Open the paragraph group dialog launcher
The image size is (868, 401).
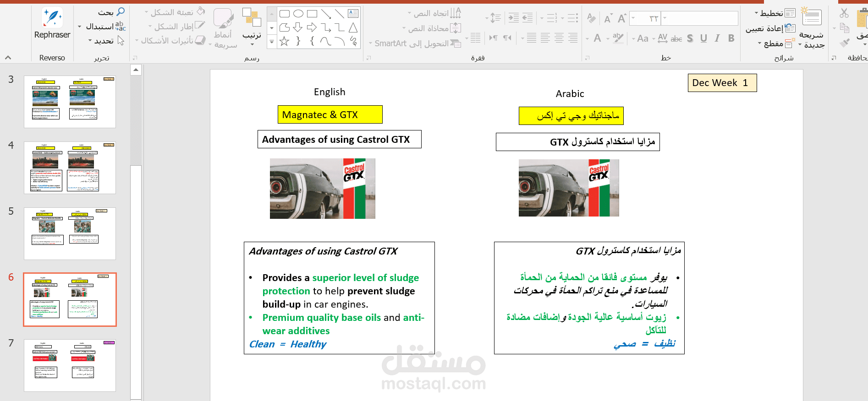pyautogui.click(x=368, y=58)
